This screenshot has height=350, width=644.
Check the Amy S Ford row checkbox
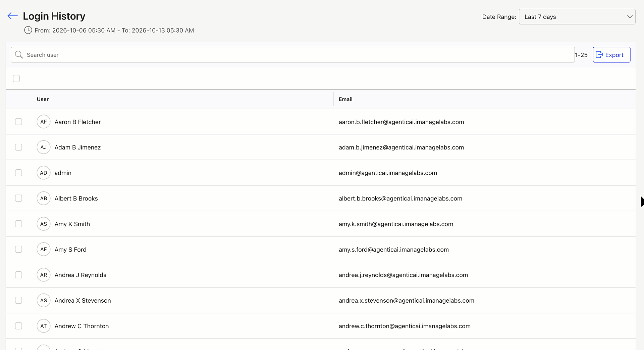point(18,249)
